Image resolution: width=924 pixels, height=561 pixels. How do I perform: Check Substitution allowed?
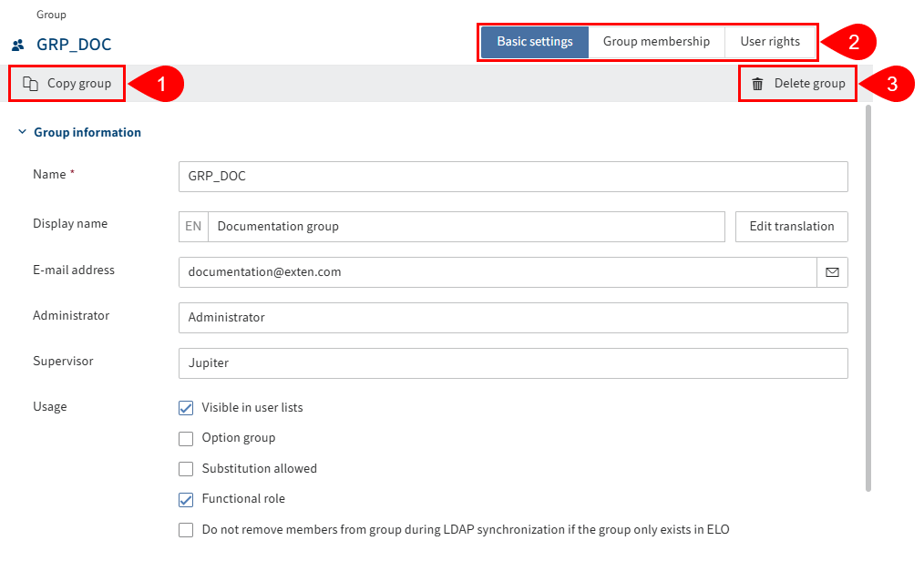(186, 468)
